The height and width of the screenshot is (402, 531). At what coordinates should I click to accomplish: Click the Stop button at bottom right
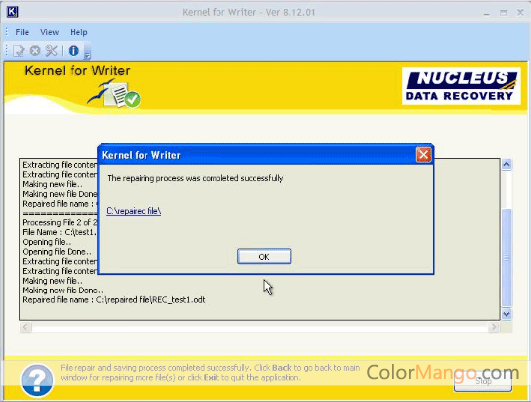483,382
